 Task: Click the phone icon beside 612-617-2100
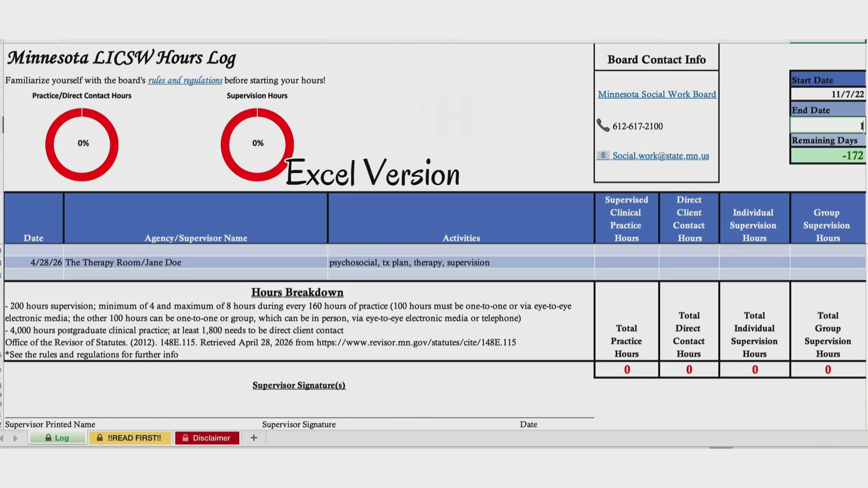coord(603,125)
